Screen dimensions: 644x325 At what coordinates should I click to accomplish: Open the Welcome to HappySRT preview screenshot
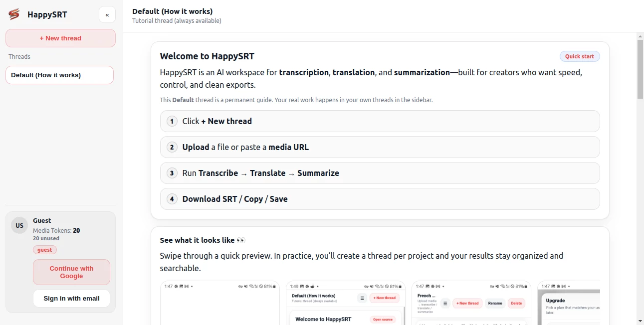coord(346,303)
